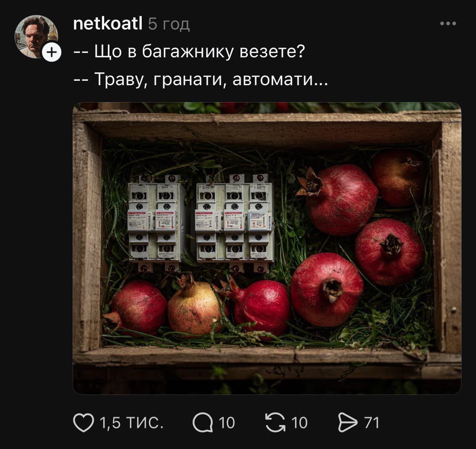Click the triple circuit breaker block in the photo
Viewport: 476px width, 449px height.
(x=235, y=222)
